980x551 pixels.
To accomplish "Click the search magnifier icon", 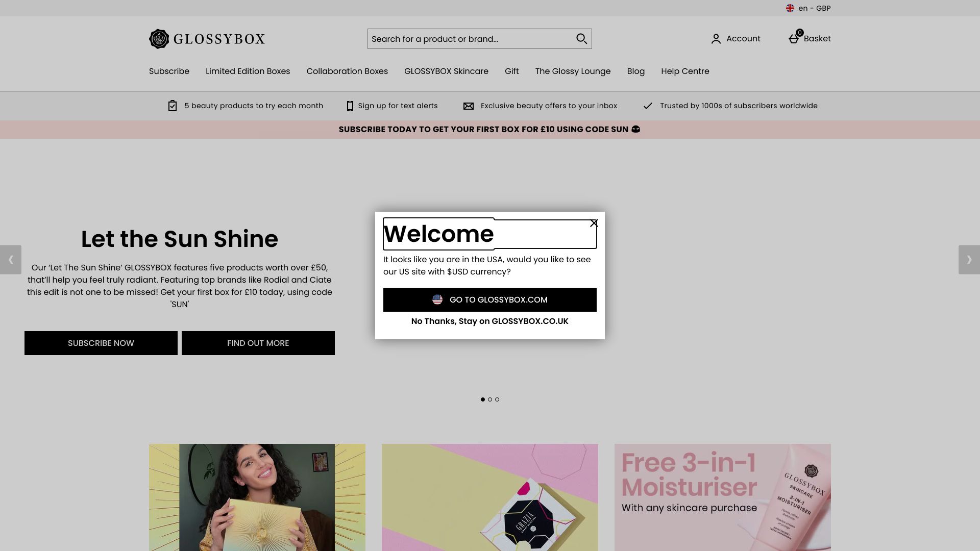I will coord(581,39).
